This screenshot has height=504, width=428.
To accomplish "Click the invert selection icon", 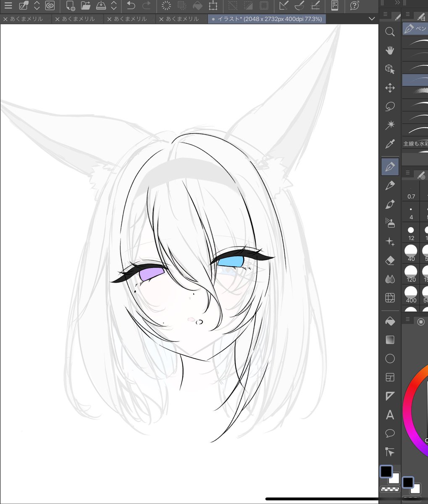I will (x=248, y=6).
